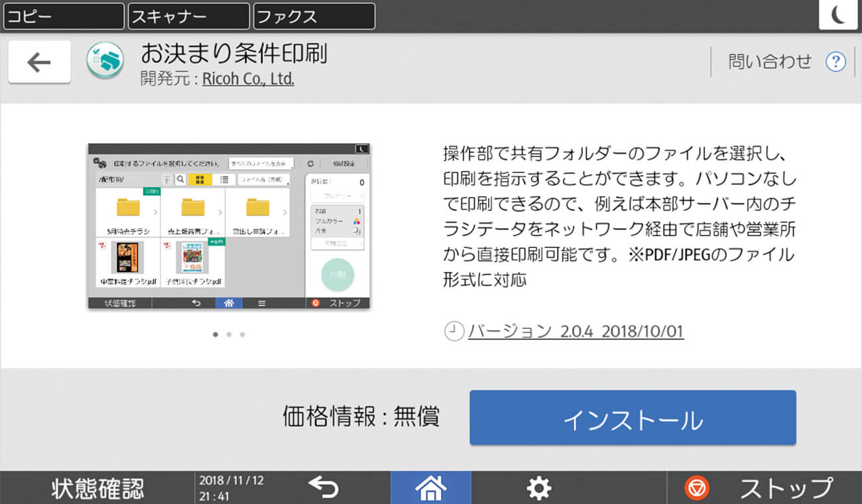Toggle night mode with the moon icon
Screen dimensions: 862x504
837,16
